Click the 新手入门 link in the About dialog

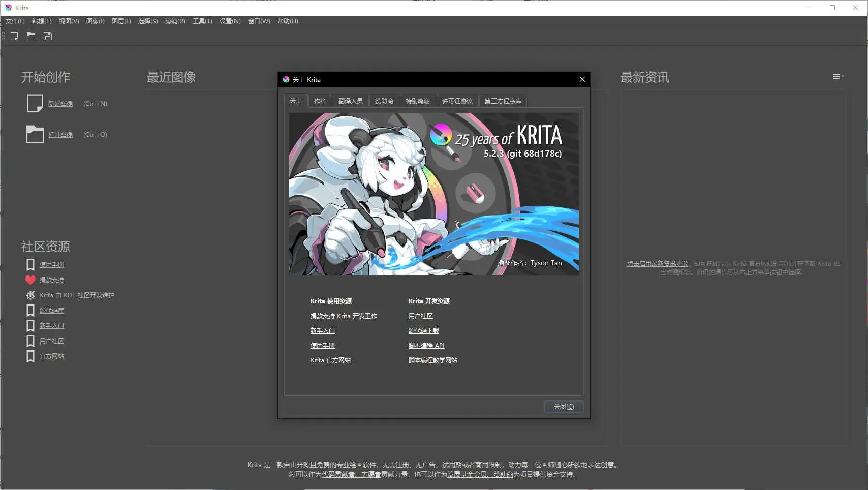pos(323,331)
